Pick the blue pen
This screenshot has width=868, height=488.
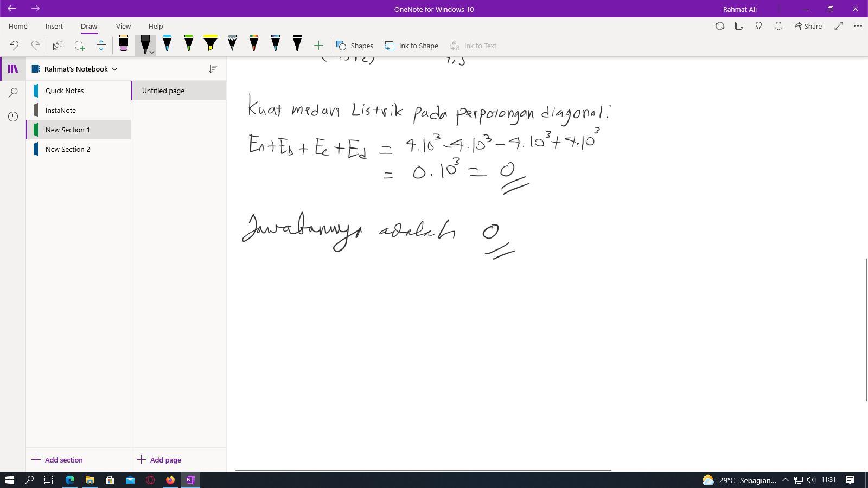pos(167,43)
